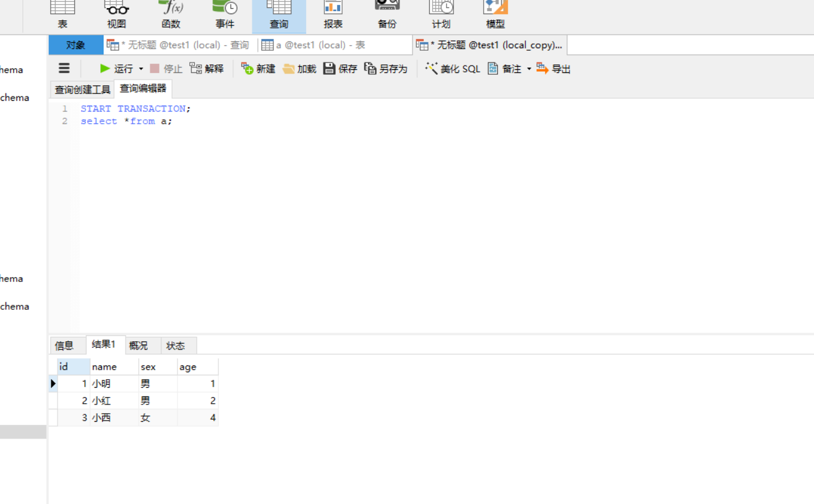Click the 停止 (Stop) button
Image resolution: width=814 pixels, height=504 pixels.
166,69
